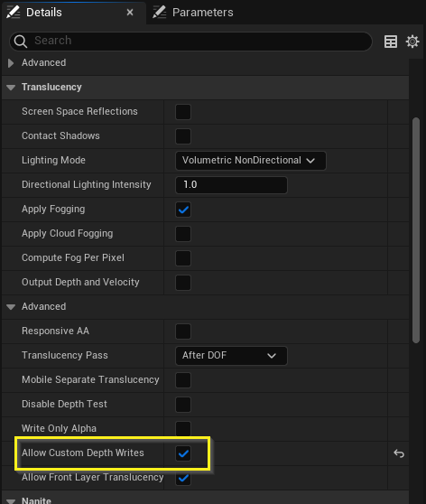
Task: Expand the top collapsed Advanced section
Action: click(x=11, y=63)
